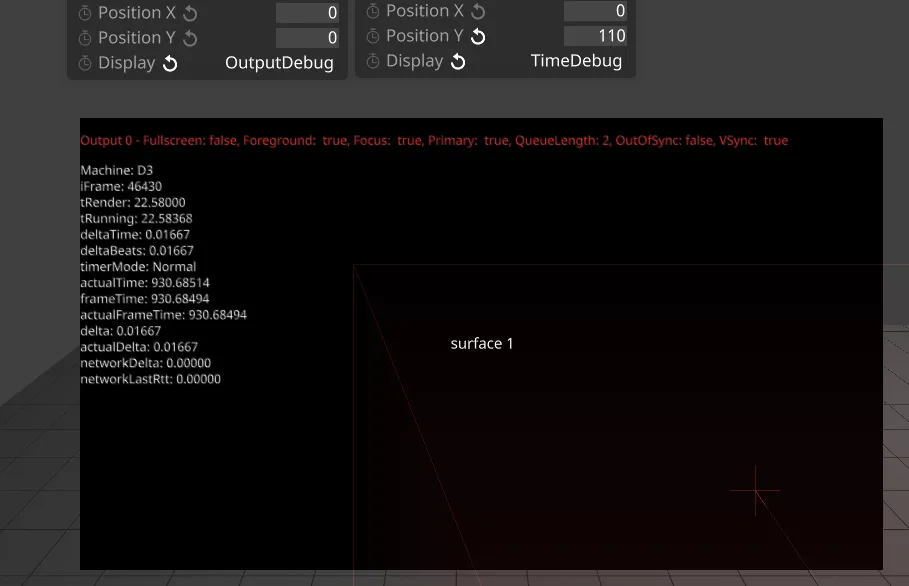Click the red Output 0 status line
Image resolution: width=909 pixels, height=586 pixels.
point(434,141)
